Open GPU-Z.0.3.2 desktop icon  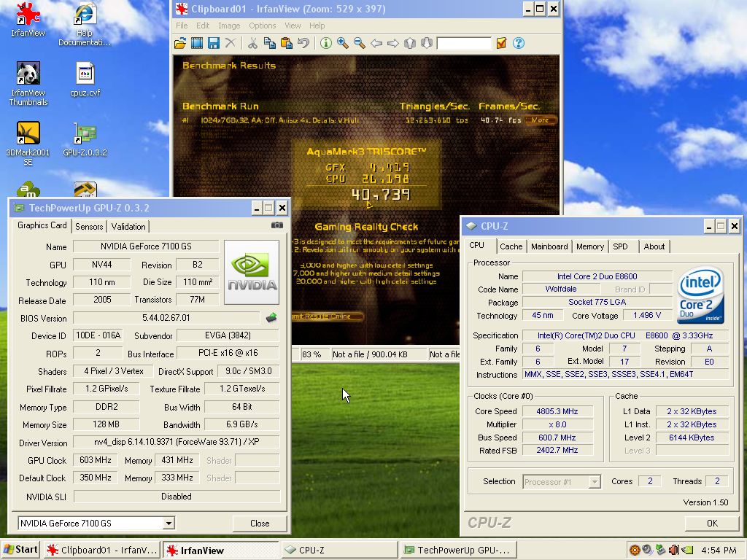pos(85,139)
